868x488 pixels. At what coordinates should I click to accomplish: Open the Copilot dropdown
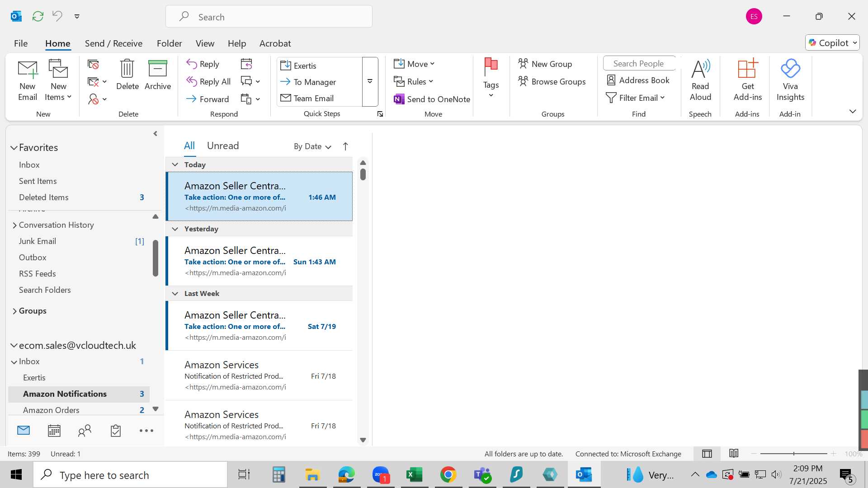[832, 43]
